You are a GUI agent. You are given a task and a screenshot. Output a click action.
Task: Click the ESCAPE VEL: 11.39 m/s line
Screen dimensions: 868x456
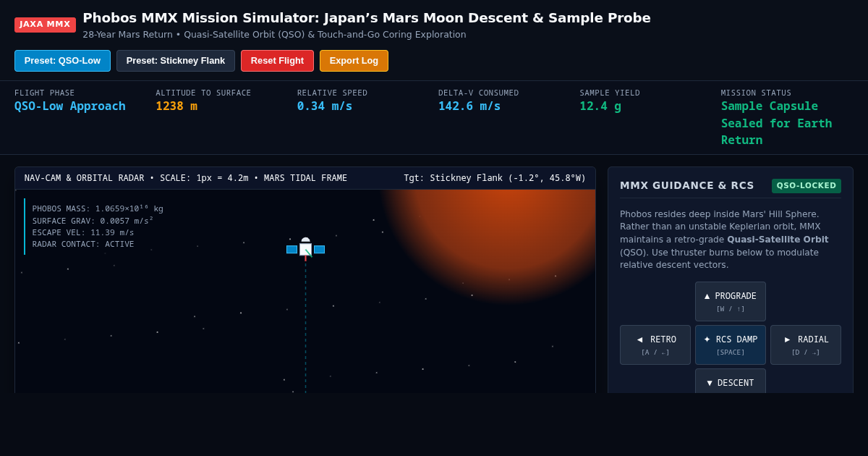pyautogui.click(x=83, y=232)
